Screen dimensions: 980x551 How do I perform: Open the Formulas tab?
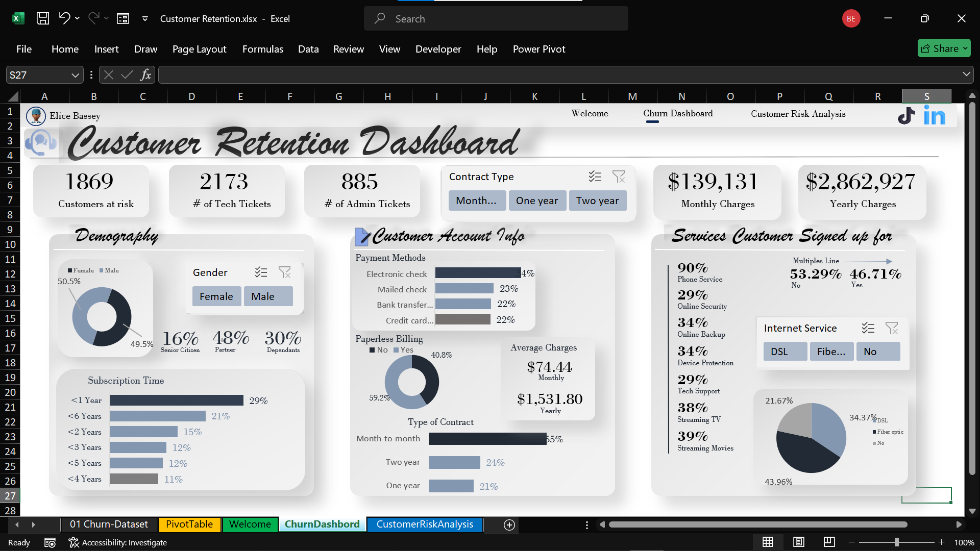point(263,49)
